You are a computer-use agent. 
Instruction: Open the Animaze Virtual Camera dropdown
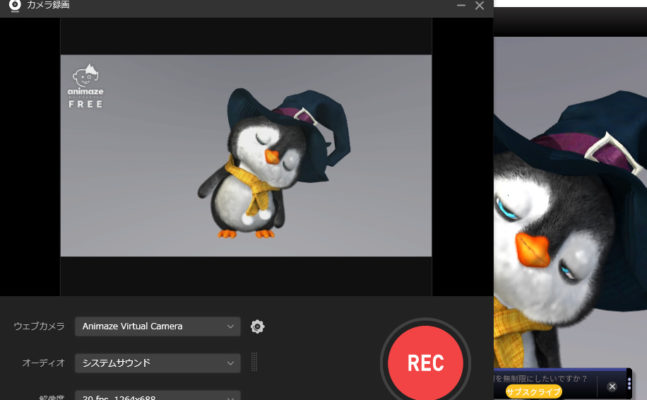(158, 326)
